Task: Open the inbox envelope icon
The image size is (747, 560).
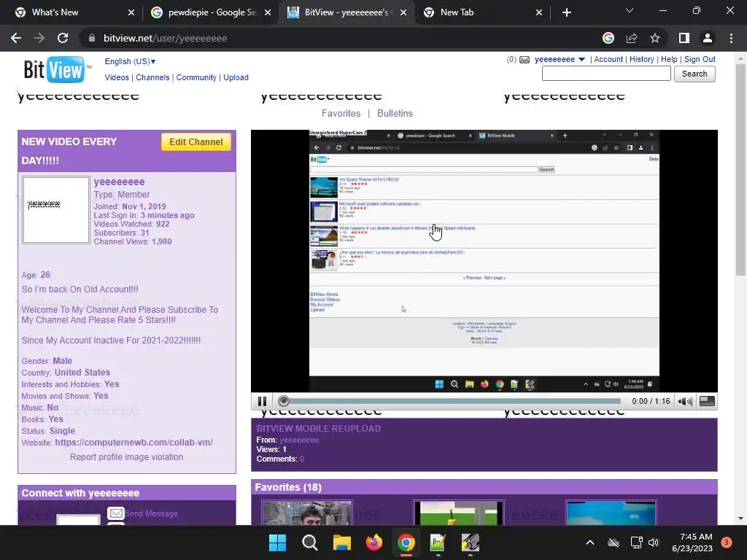Action: point(525,60)
